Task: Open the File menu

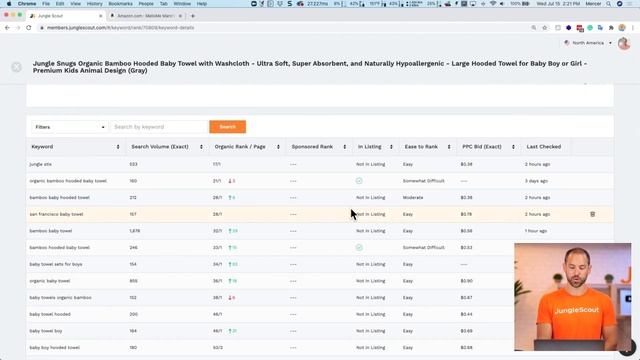Action: (x=46, y=4)
